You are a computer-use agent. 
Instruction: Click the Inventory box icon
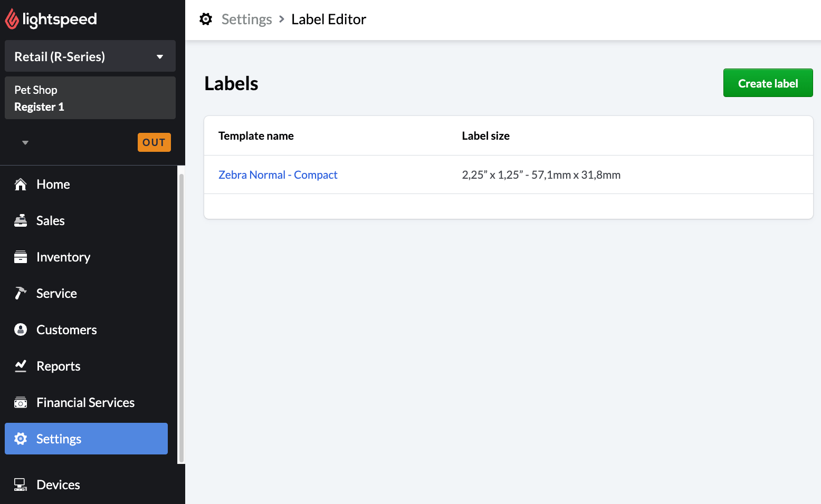(x=21, y=257)
